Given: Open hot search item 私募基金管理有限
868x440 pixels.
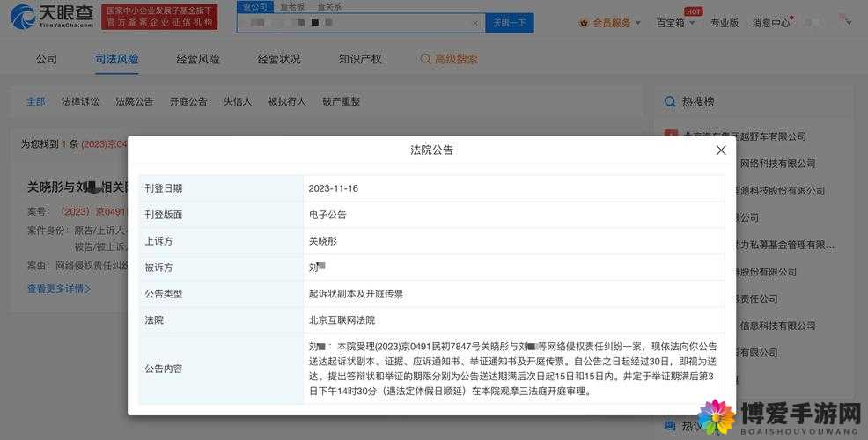Looking at the screenshot, I should coord(785,245).
